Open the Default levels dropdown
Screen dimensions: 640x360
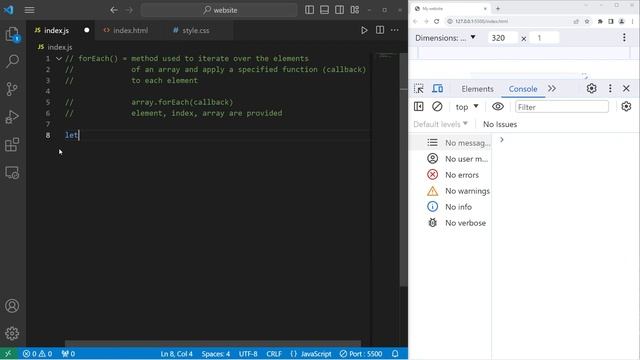[441, 124]
